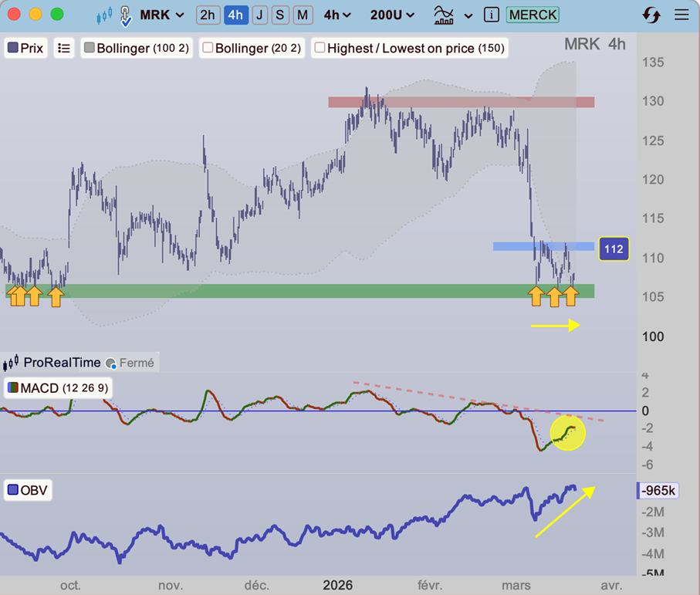Viewport: 700px width, 595px height.
Task: Click the 'avr.' label on time axis
Action: coord(611,585)
